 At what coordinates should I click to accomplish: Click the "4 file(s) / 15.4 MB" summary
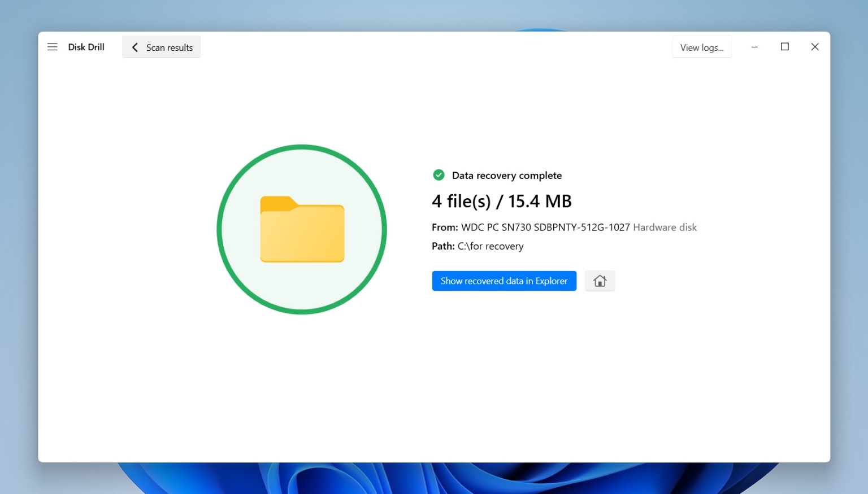point(501,201)
